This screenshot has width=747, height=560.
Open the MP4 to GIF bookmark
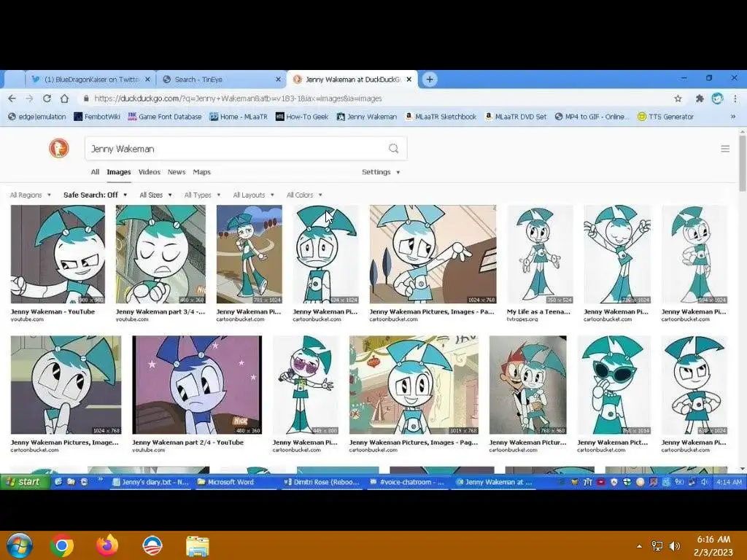point(592,117)
